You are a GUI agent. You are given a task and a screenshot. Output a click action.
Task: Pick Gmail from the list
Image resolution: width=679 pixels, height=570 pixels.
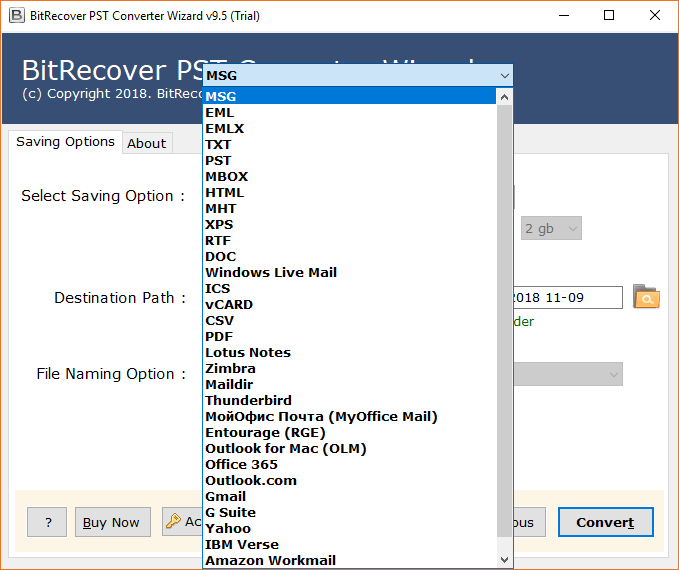coord(349,497)
